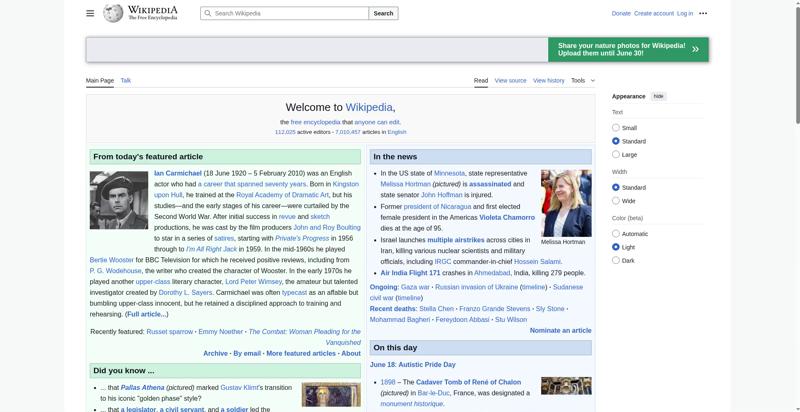Select the Dark color option
800x412 pixels.
pyautogui.click(x=616, y=261)
